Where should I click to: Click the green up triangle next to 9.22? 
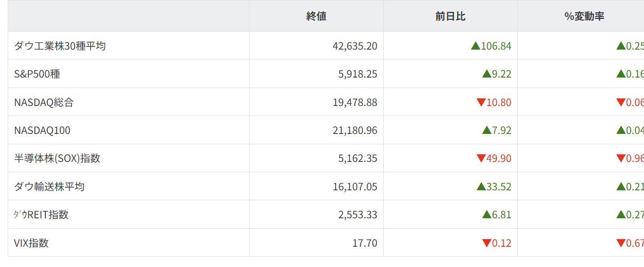click(486, 74)
